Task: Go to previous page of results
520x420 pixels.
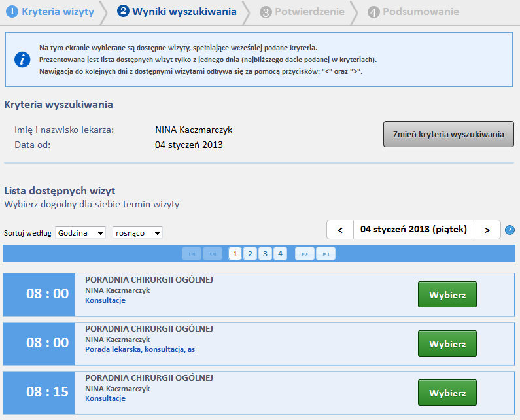Action: point(212,254)
